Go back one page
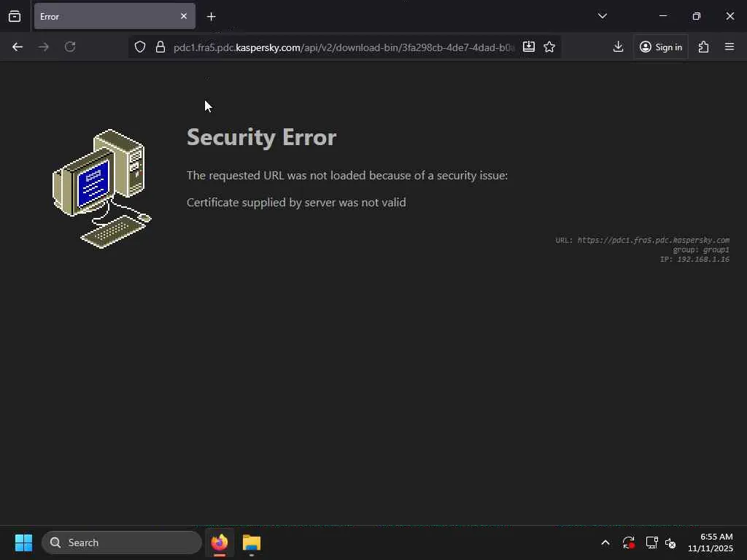The image size is (747, 560). (18, 47)
